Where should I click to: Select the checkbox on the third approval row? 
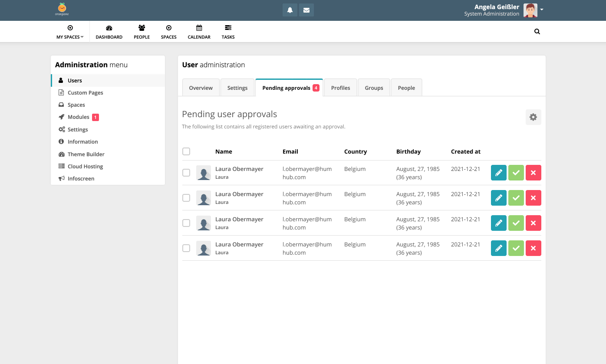pos(186,223)
